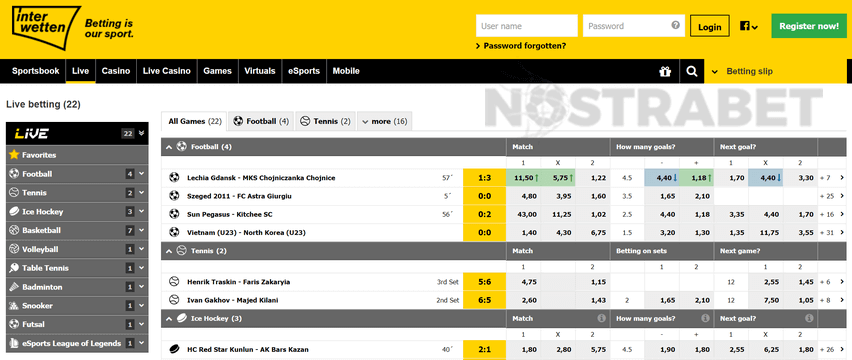Collapse the Football (4) section
Screen dimensions: 852x360
169,147
